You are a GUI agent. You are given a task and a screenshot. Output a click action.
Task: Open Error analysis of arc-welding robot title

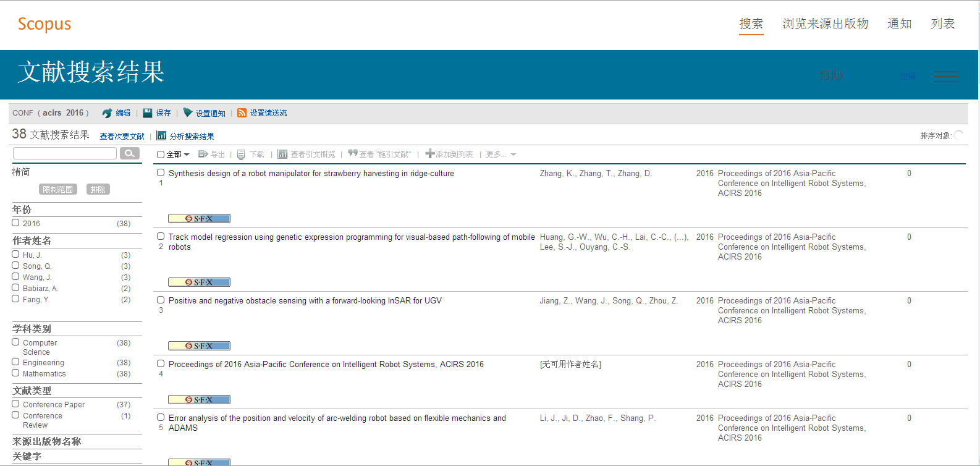coord(337,423)
